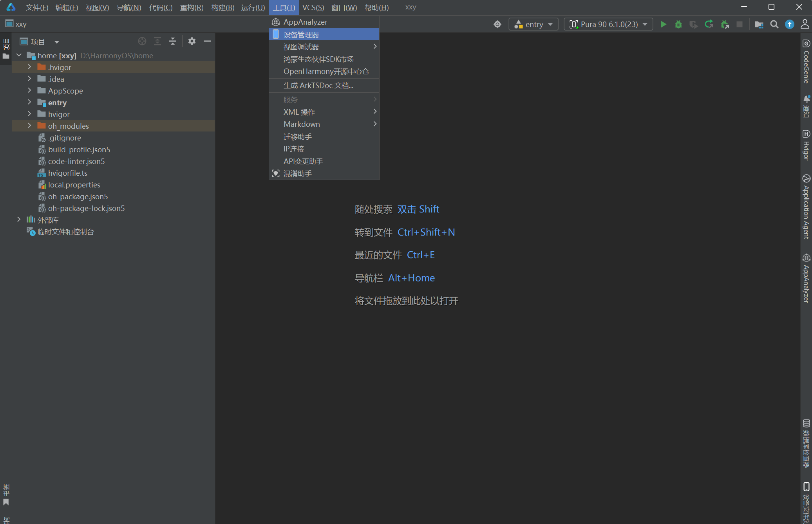Expand the entry module folder
The height and width of the screenshot is (524, 812).
point(29,102)
